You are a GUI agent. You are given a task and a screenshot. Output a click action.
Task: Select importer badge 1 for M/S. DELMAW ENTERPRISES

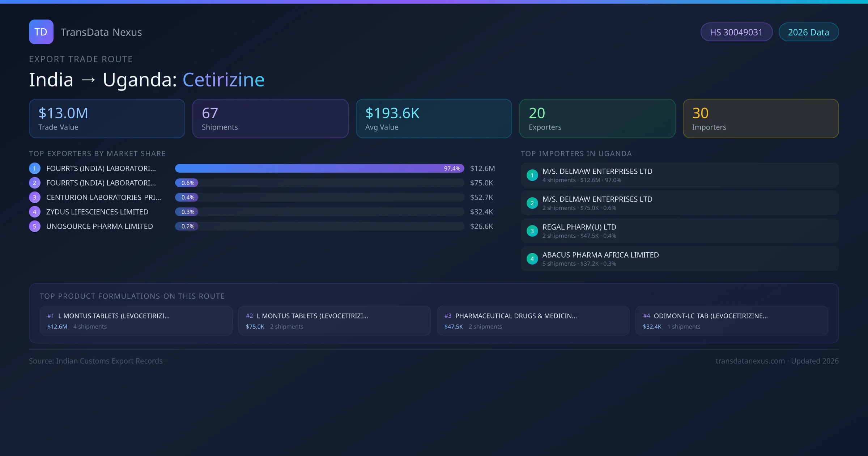click(x=532, y=175)
